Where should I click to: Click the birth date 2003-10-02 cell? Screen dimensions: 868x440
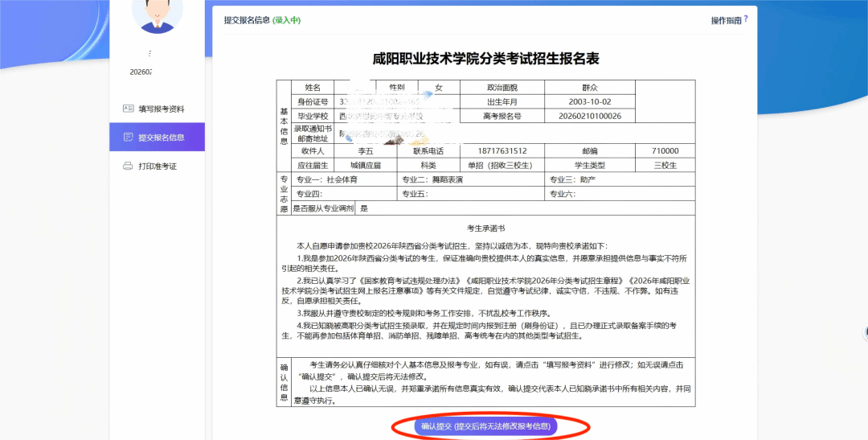[x=588, y=102]
